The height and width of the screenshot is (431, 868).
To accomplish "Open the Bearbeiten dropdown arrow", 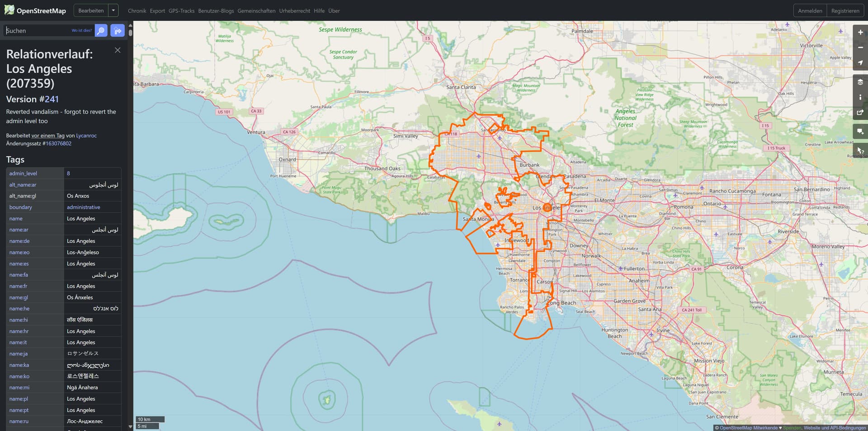I will click(114, 10).
